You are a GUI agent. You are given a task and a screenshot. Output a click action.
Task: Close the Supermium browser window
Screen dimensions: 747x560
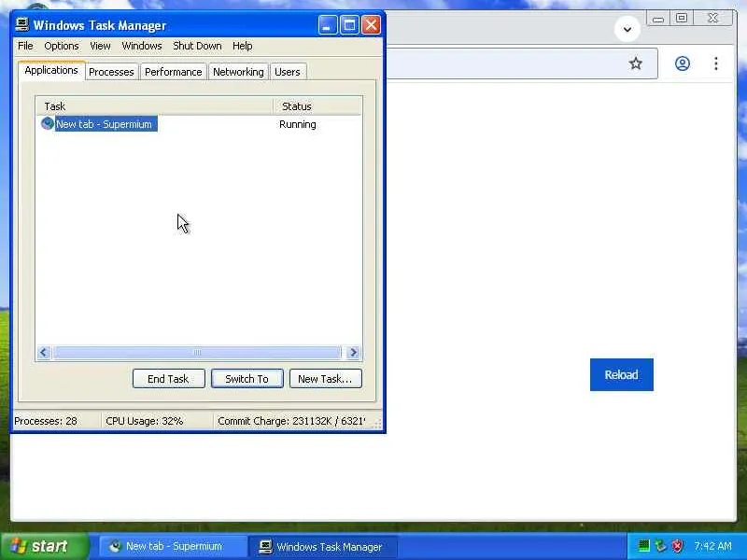tap(712, 18)
